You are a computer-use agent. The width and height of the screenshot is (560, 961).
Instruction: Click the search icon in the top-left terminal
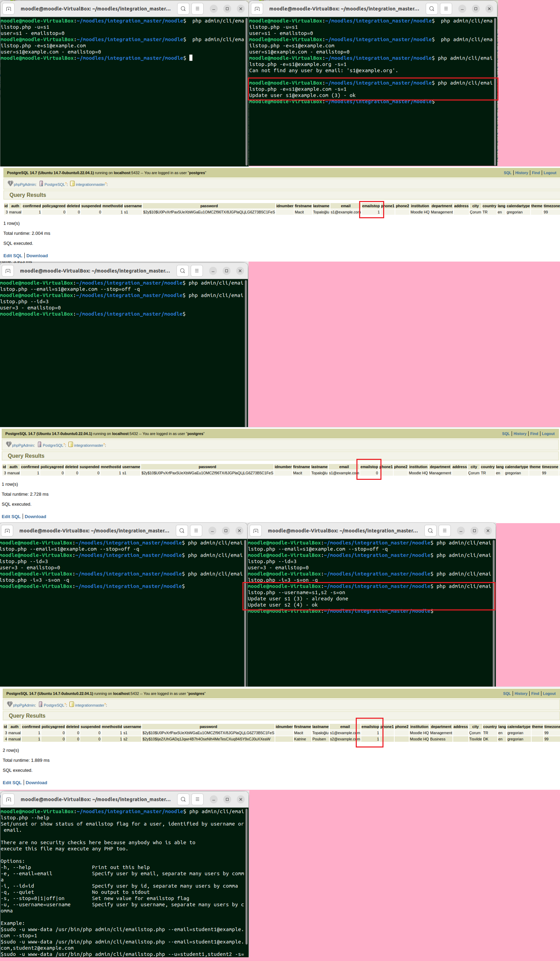click(183, 9)
